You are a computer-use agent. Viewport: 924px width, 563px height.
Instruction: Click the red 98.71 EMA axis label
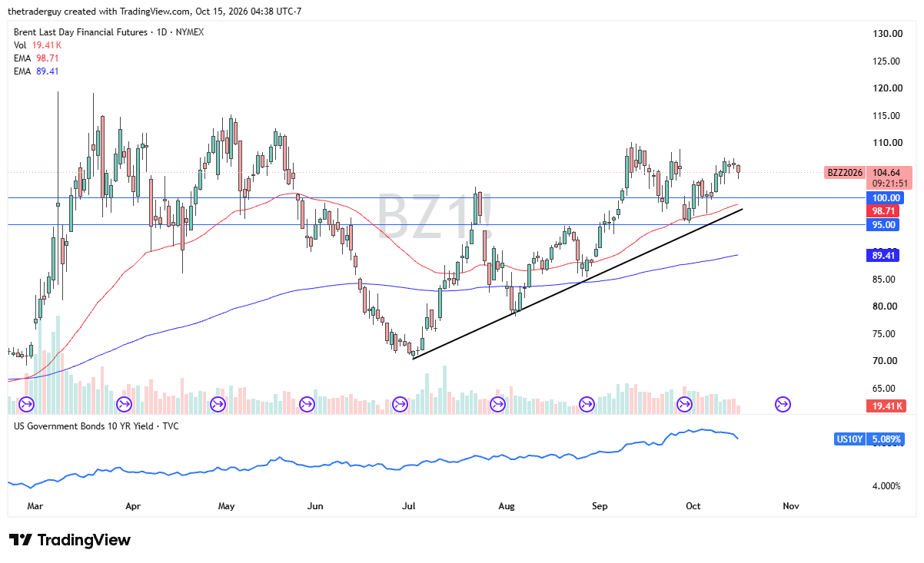pos(883,210)
